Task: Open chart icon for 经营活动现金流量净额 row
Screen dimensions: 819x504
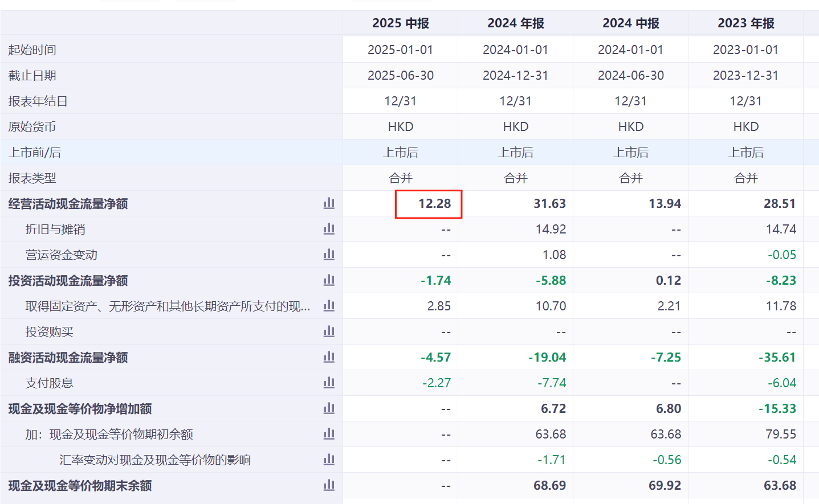Action: [x=329, y=203]
